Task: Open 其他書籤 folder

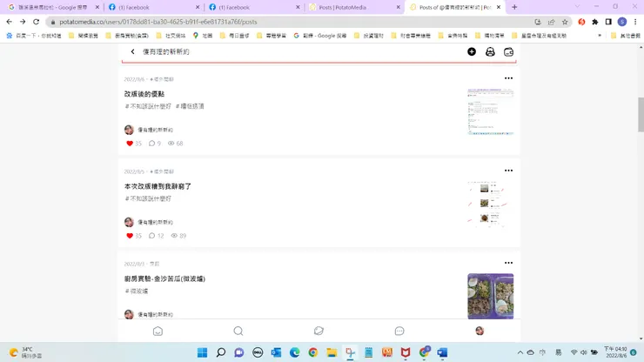Action: [x=626, y=36]
